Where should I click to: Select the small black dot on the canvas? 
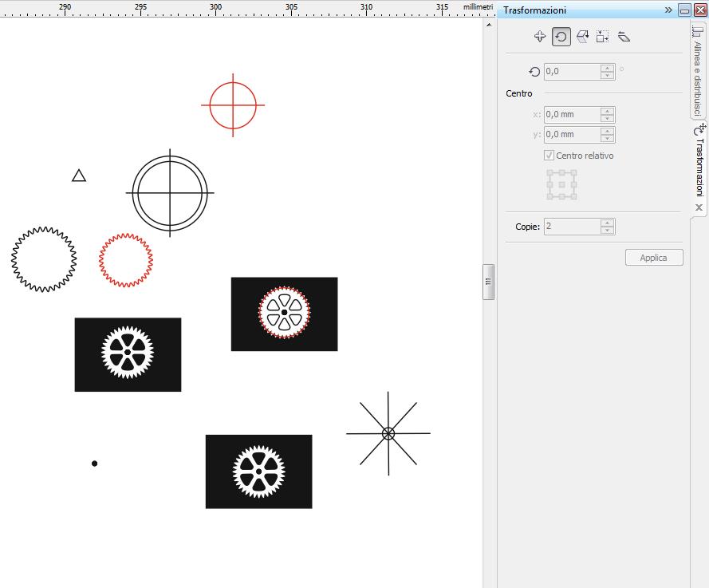(x=94, y=464)
